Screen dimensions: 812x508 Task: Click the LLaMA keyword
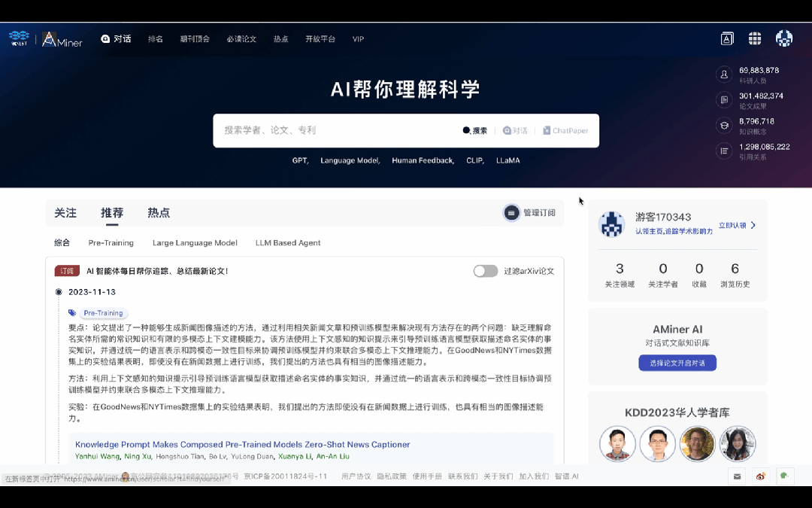coord(508,160)
